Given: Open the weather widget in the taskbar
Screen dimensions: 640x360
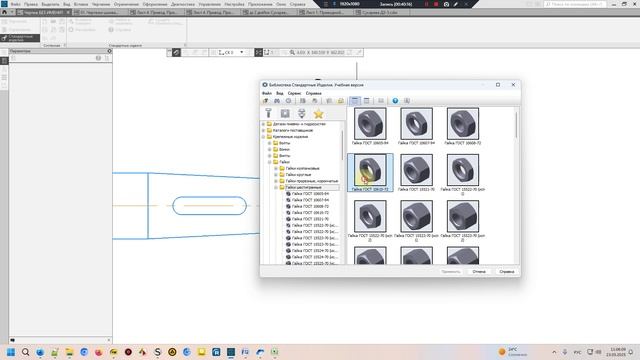Looking at the screenshot, I should click(x=513, y=352).
